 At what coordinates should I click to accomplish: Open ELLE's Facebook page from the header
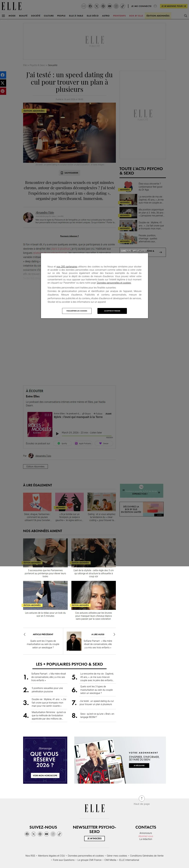90,6
